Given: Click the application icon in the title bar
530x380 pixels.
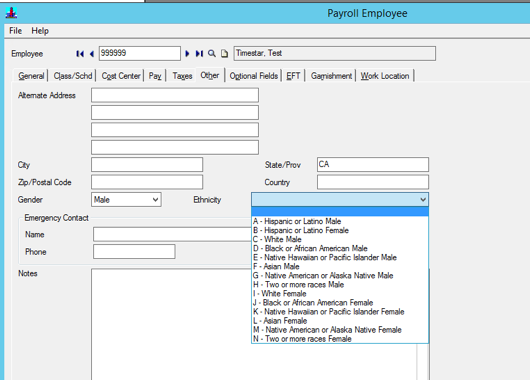Looking at the screenshot, I should pyautogui.click(x=11, y=13).
